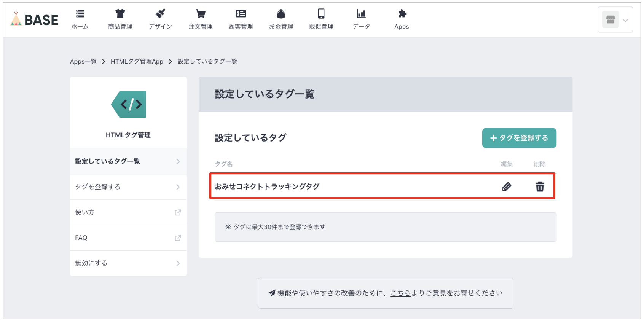Click the おみせコネクトトラッキングタグ tag name

pos(267,187)
